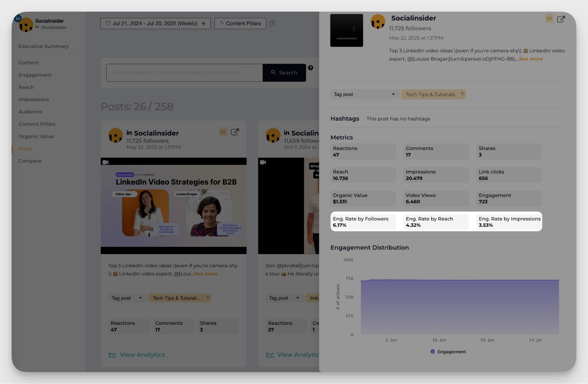588x384 pixels.
Task: Open Compare in the sidebar
Action: click(x=30, y=161)
